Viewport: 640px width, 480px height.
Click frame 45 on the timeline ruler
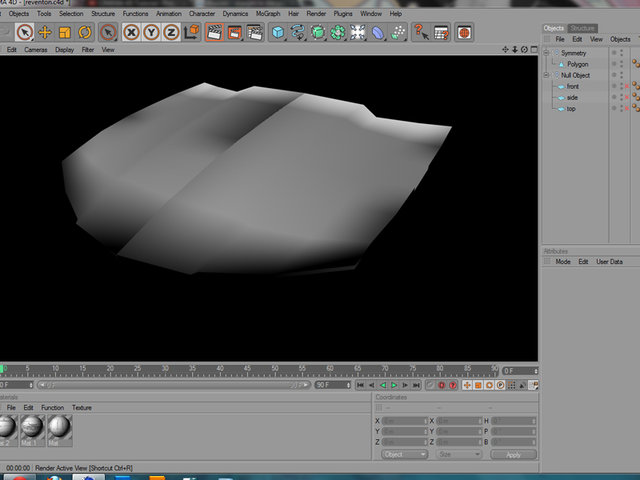[247, 369]
